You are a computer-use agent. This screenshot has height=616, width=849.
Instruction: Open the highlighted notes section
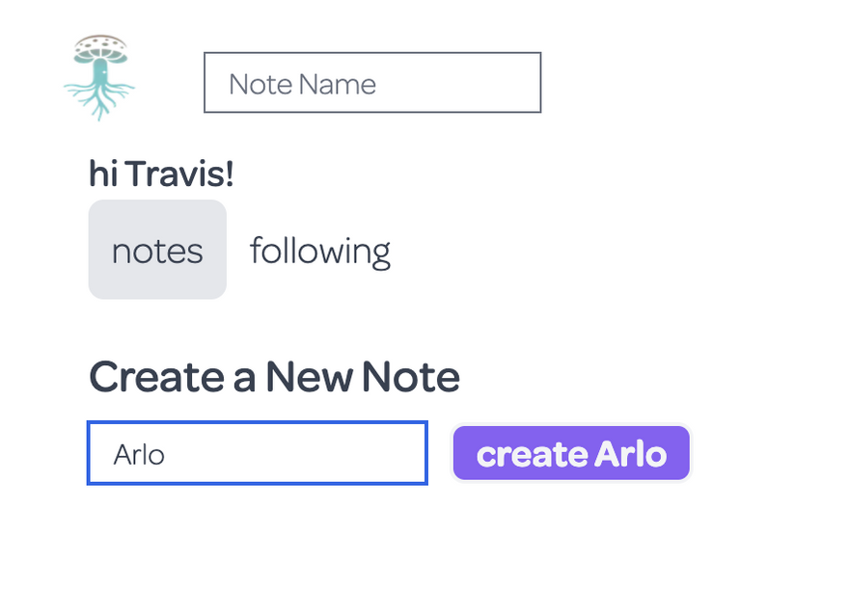click(157, 250)
